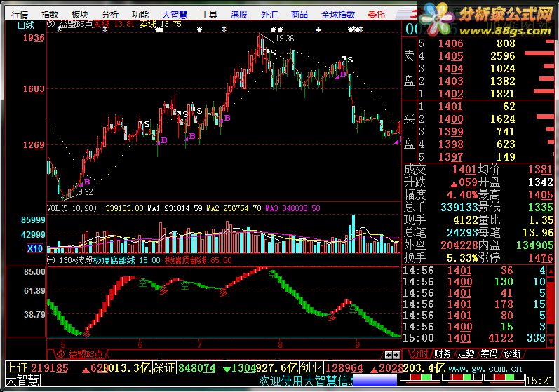Click sell level 5 price 1406
Screen dimensions: 559x392
(x=450, y=43)
